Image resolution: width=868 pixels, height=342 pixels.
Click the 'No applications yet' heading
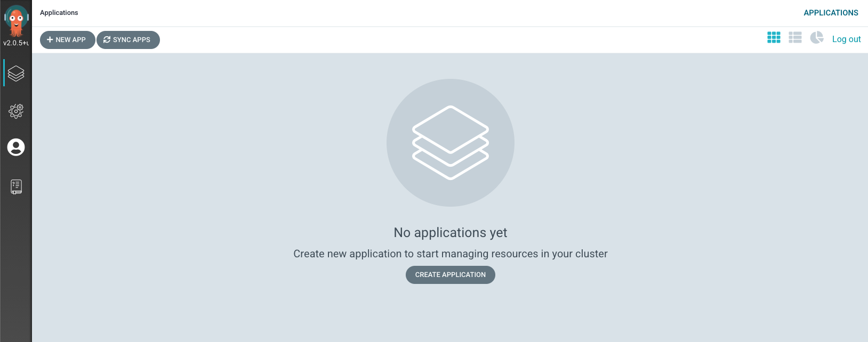(451, 233)
